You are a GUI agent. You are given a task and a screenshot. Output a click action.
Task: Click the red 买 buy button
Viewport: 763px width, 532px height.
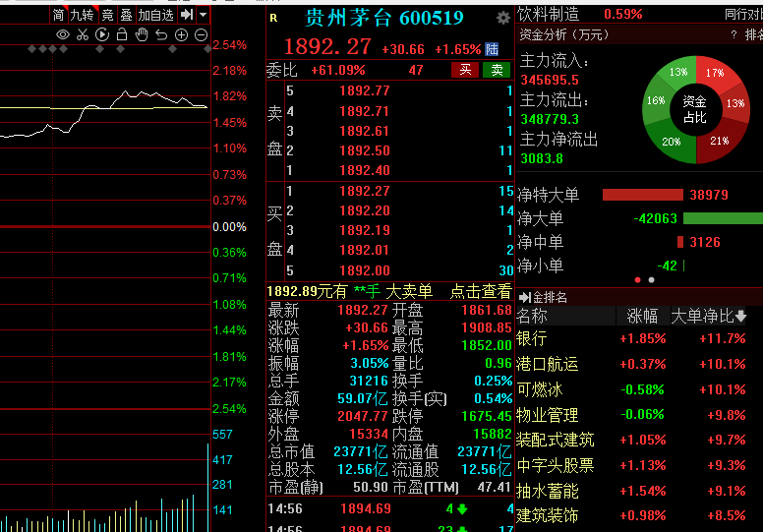(x=465, y=70)
